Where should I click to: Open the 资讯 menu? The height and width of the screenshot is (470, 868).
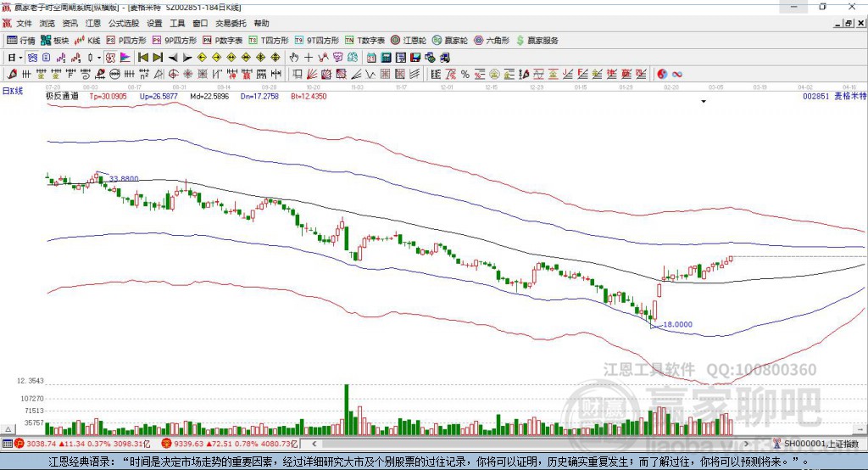tap(70, 23)
